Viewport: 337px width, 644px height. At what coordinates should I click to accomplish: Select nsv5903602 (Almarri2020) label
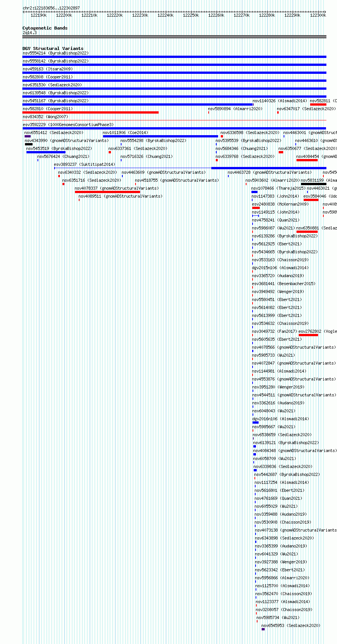[273, 181]
